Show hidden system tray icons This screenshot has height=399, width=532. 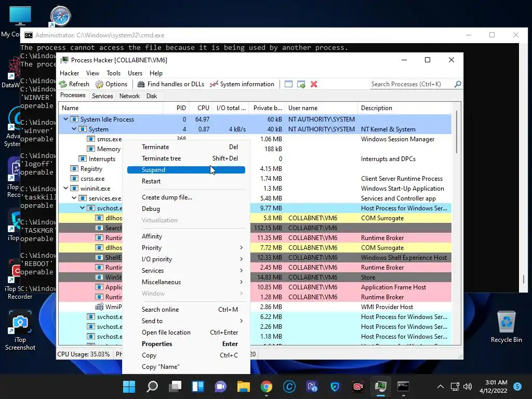pyautogui.click(x=441, y=387)
